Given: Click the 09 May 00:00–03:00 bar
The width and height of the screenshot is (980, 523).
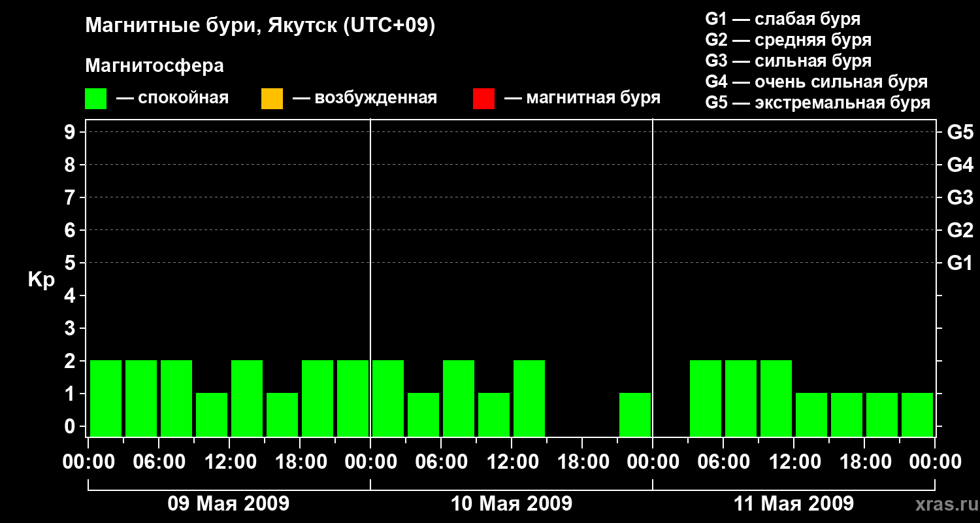Looking at the screenshot, I should [x=106, y=398].
